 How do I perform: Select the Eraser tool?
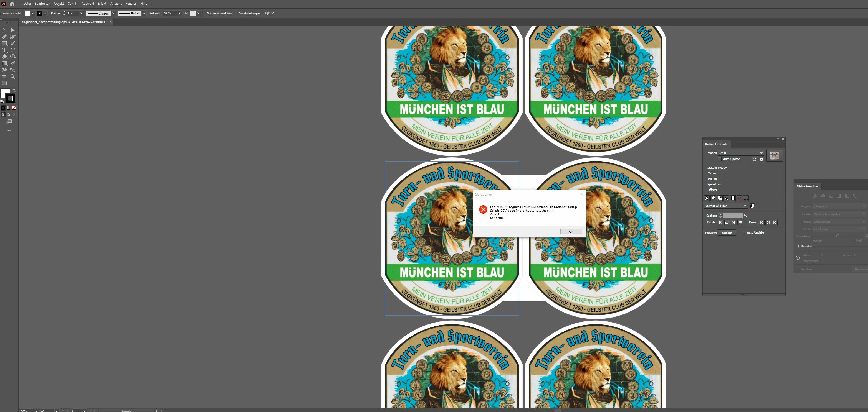click(x=4, y=57)
